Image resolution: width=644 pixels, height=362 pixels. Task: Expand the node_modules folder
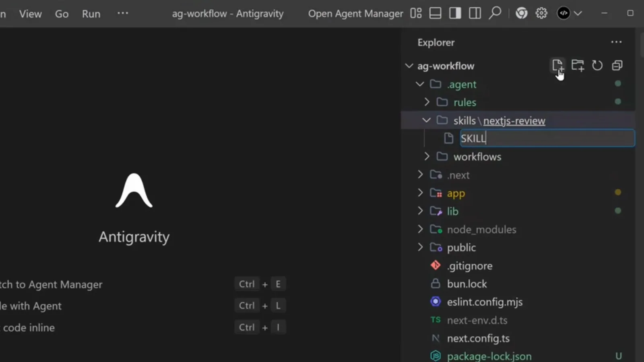point(420,229)
